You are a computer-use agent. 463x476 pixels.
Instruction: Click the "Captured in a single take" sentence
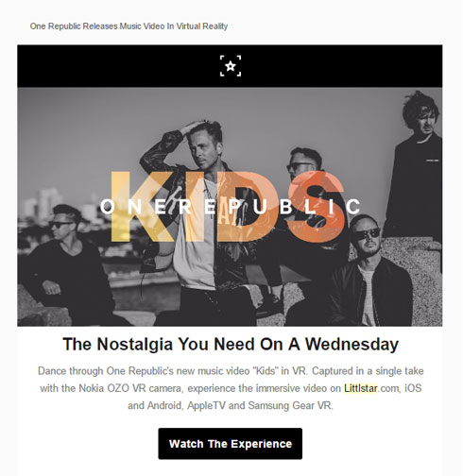(x=368, y=371)
